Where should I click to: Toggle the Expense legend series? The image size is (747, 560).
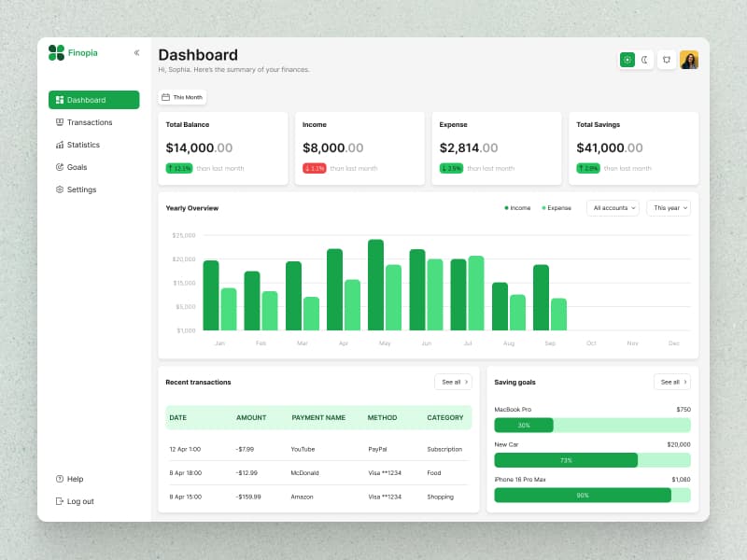pyautogui.click(x=557, y=208)
